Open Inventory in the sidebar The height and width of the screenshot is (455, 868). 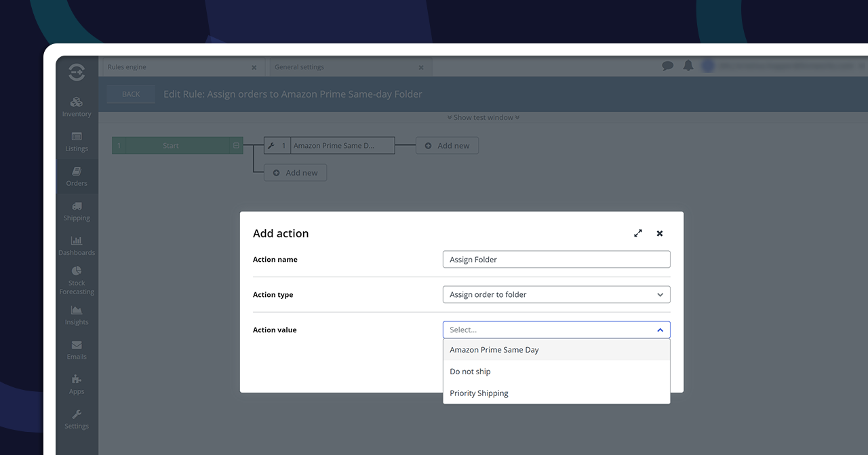(77, 107)
